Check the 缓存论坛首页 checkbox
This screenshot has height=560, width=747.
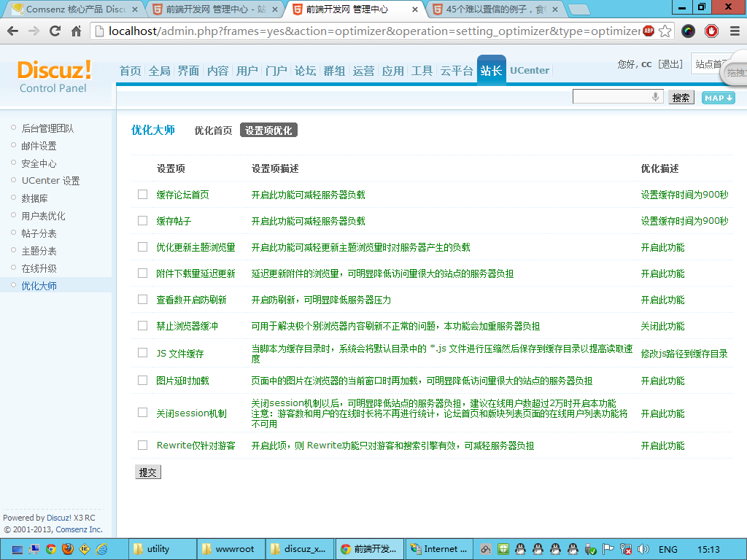pyautogui.click(x=142, y=194)
